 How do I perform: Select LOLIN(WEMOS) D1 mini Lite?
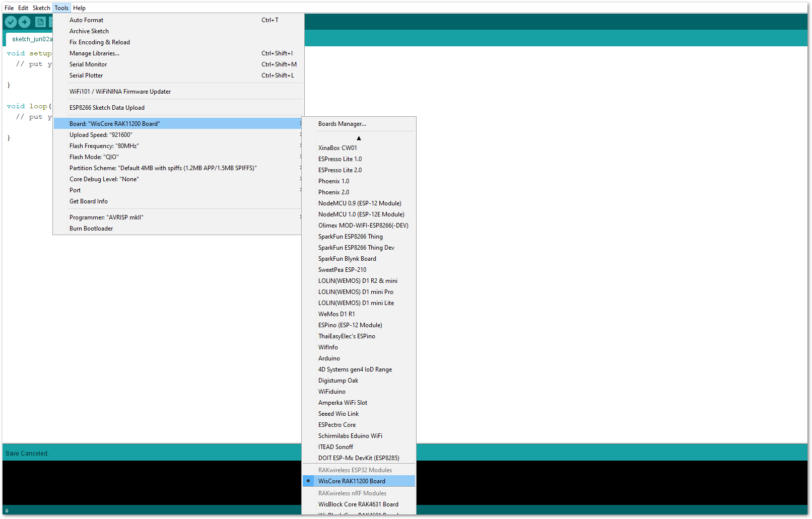pyautogui.click(x=359, y=303)
